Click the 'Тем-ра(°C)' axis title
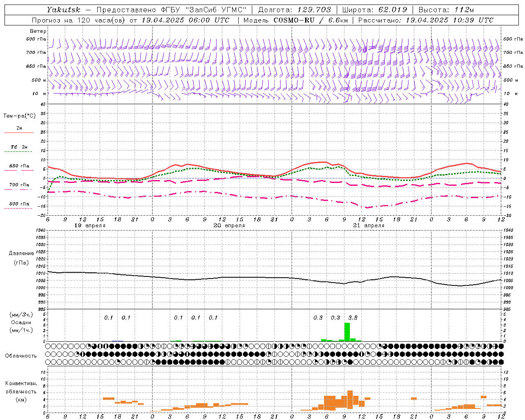This screenshot has height=420, width=525. point(19,116)
